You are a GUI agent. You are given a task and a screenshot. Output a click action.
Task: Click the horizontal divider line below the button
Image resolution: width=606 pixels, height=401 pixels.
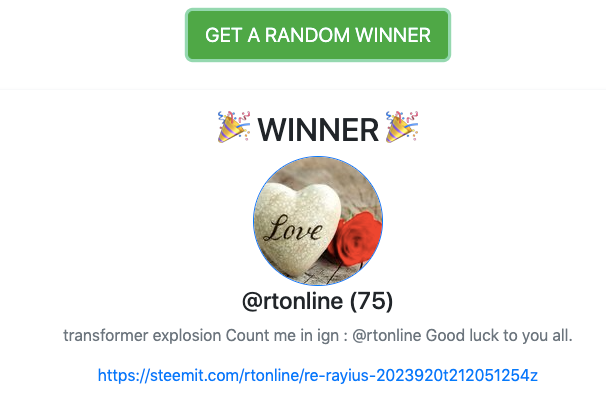click(x=303, y=89)
